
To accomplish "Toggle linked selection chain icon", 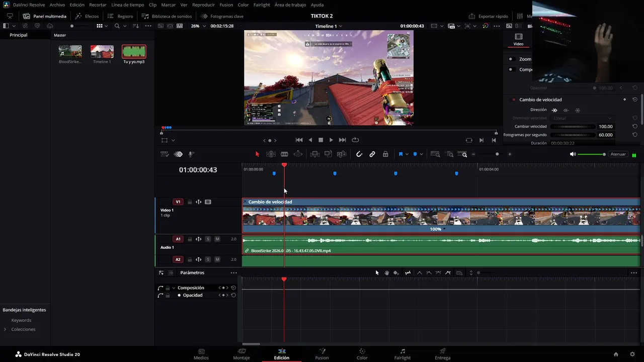I will 372,154.
